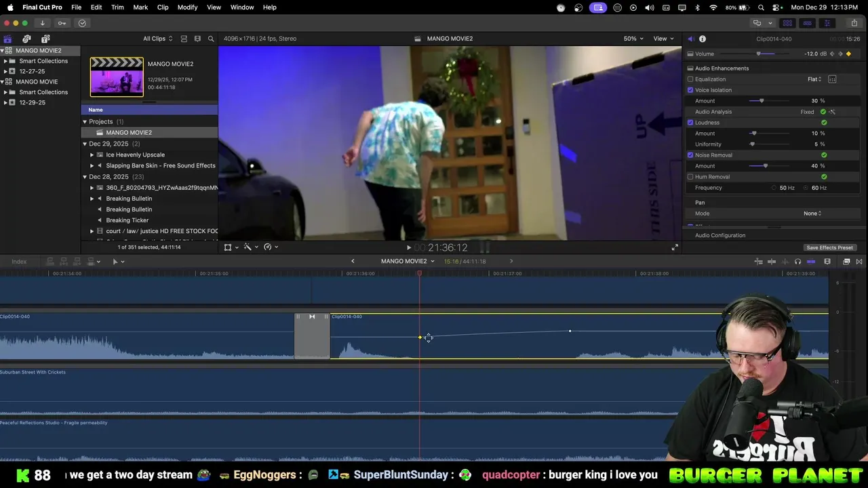Open the Keyword Editor key icon
Image resolution: width=868 pixels, height=488 pixels.
62,23
